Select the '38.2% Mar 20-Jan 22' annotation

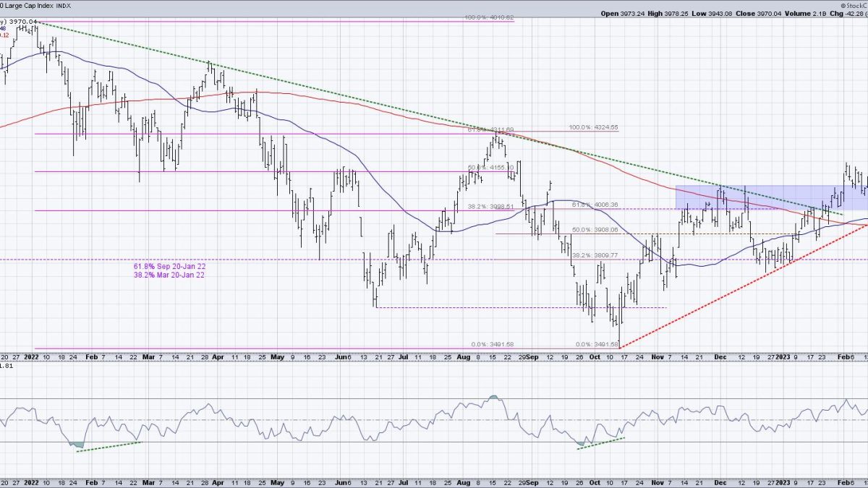click(166, 275)
